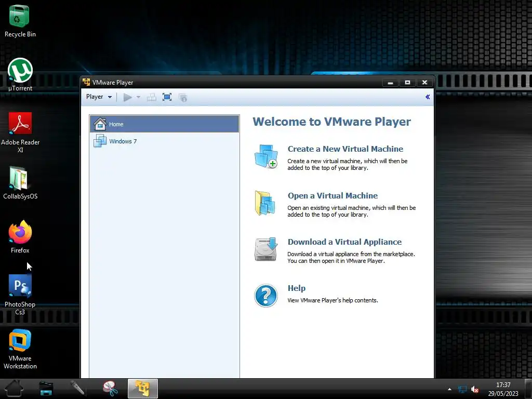Click the text 'View VMware Player's help contents.'

[x=332, y=300]
